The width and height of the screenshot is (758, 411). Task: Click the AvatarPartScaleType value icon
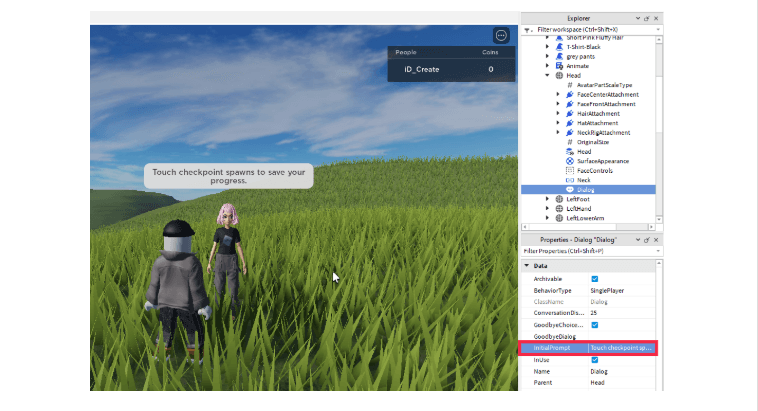[x=569, y=85]
